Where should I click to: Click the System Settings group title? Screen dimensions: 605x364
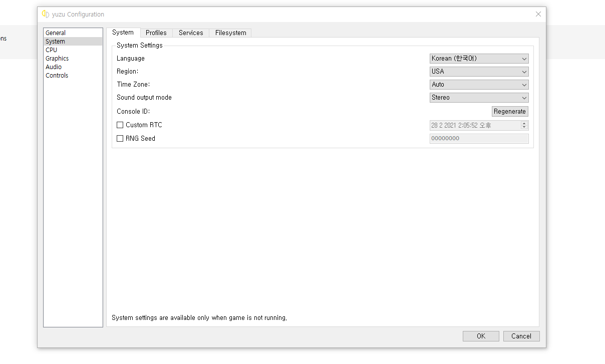pos(140,46)
